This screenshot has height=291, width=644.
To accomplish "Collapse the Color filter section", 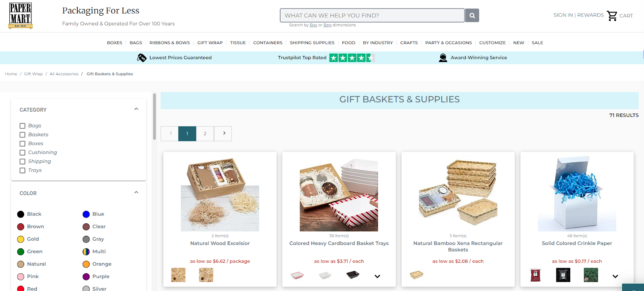I will click(136, 193).
